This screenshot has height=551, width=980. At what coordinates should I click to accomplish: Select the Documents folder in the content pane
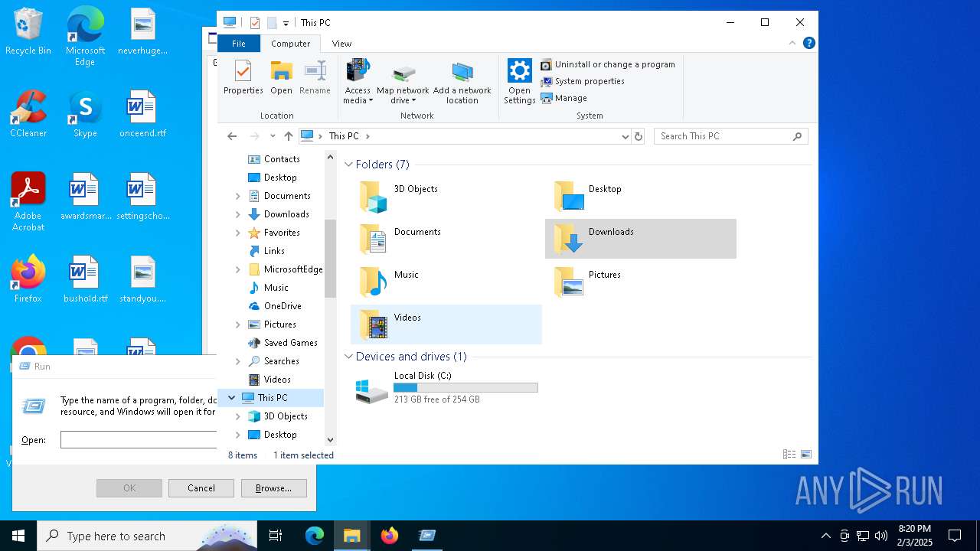coord(446,239)
